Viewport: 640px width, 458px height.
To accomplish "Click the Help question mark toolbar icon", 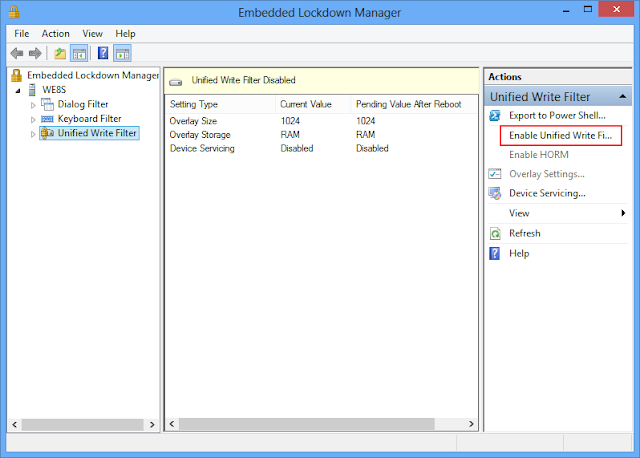I will (103, 53).
